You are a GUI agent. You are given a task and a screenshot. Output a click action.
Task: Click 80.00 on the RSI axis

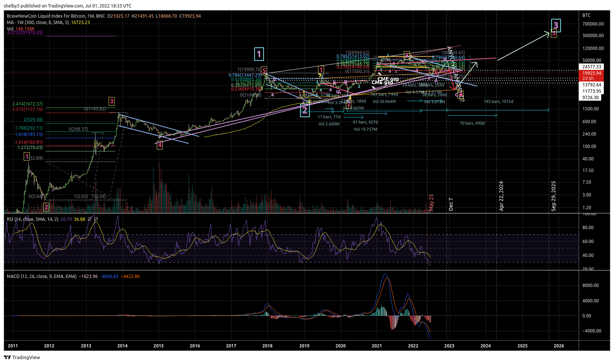[x=588, y=228]
